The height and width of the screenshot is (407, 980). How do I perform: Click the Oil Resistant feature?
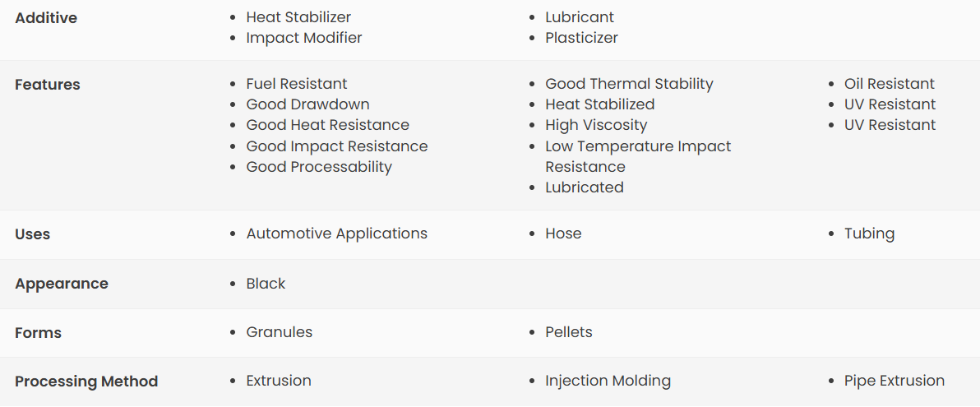[889, 84]
